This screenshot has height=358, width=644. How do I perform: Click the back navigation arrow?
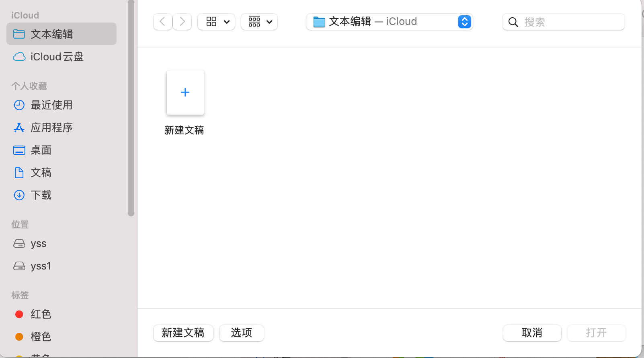click(x=163, y=22)
